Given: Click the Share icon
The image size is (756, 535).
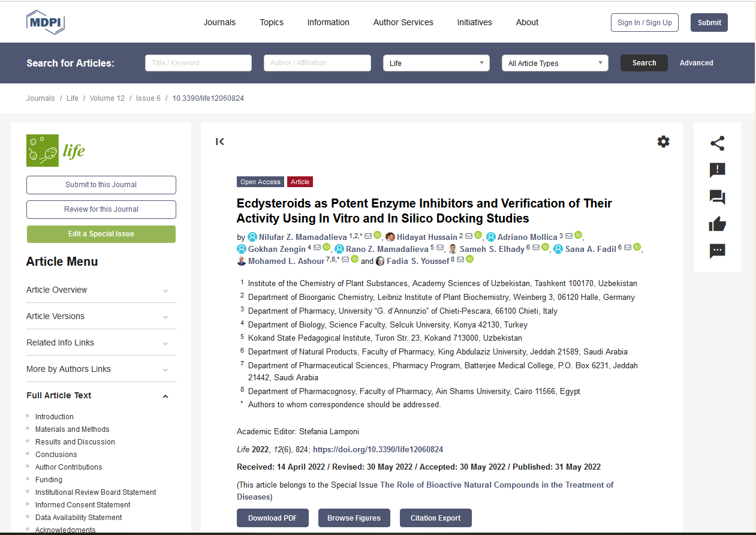Looking at the screenshot, I should [x=717, y=143].
